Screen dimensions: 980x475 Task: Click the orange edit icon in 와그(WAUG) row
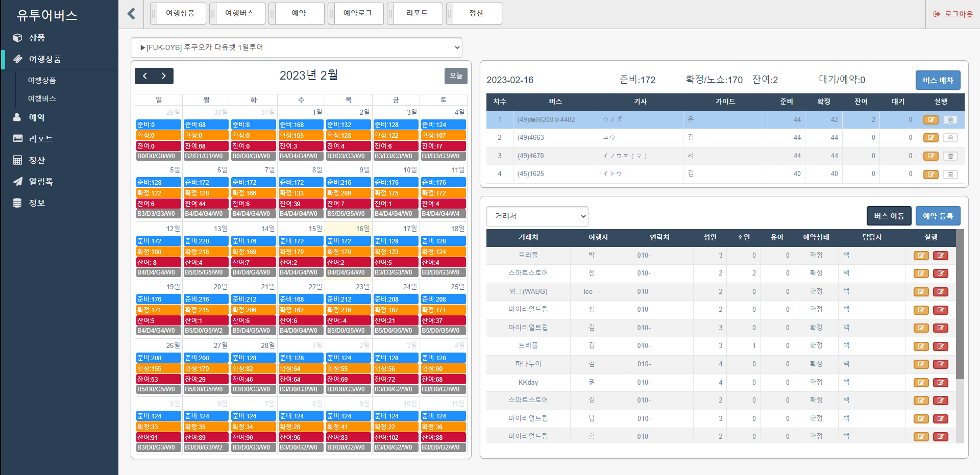click(x=921, y=292)
